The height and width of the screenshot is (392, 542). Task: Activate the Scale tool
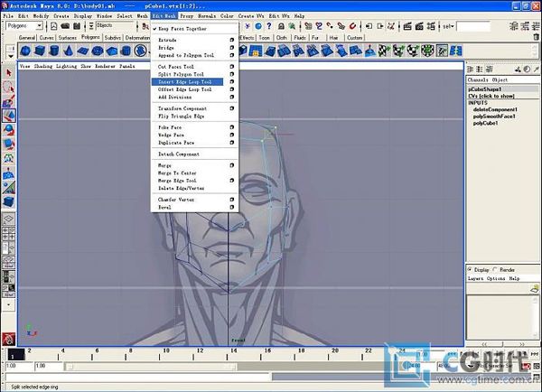point(9,144)
